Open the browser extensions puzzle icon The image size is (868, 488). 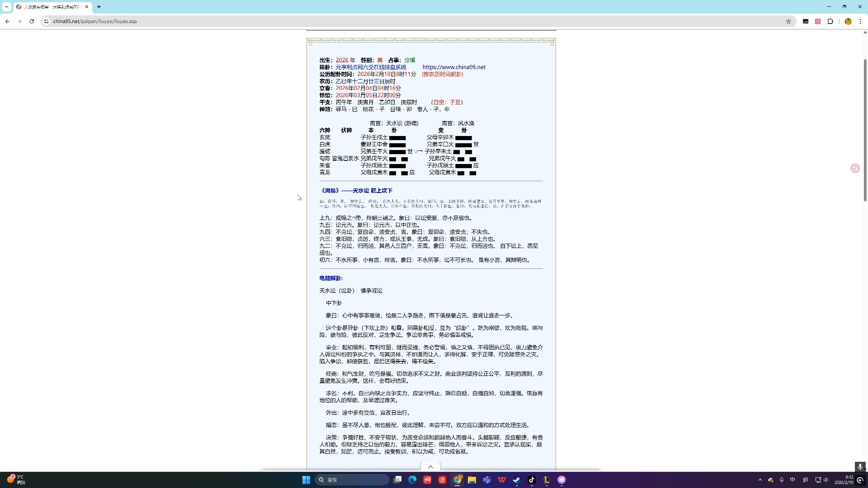tap(830, 21)
